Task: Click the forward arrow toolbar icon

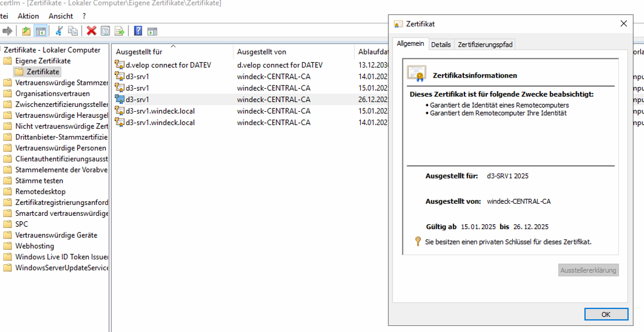Action: 7,31
